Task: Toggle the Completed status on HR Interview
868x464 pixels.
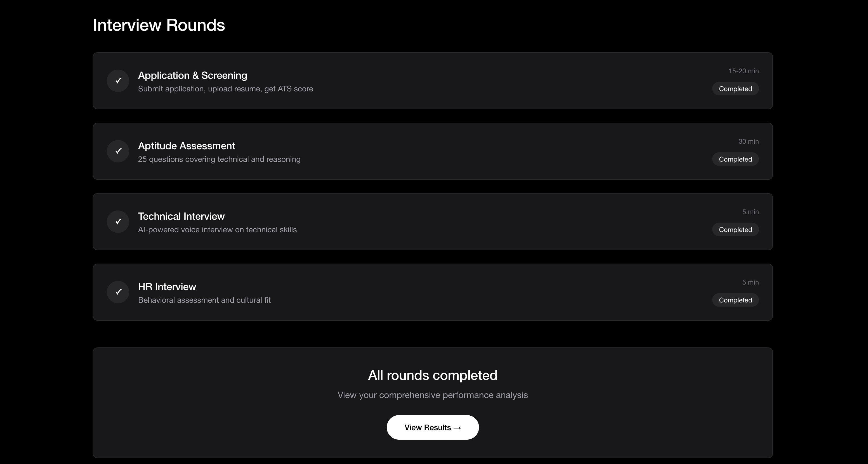Action: coord(735,300)
